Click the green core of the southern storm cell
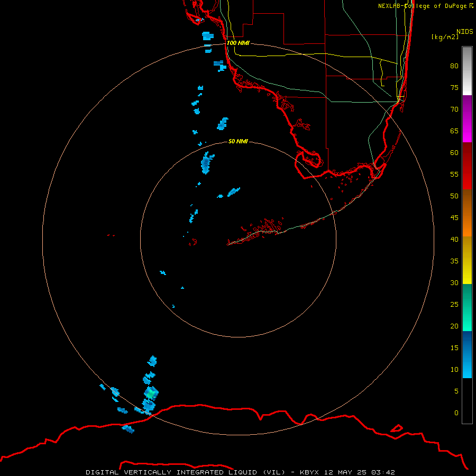Screen dimensions: 476x476 tap(151, 395)
